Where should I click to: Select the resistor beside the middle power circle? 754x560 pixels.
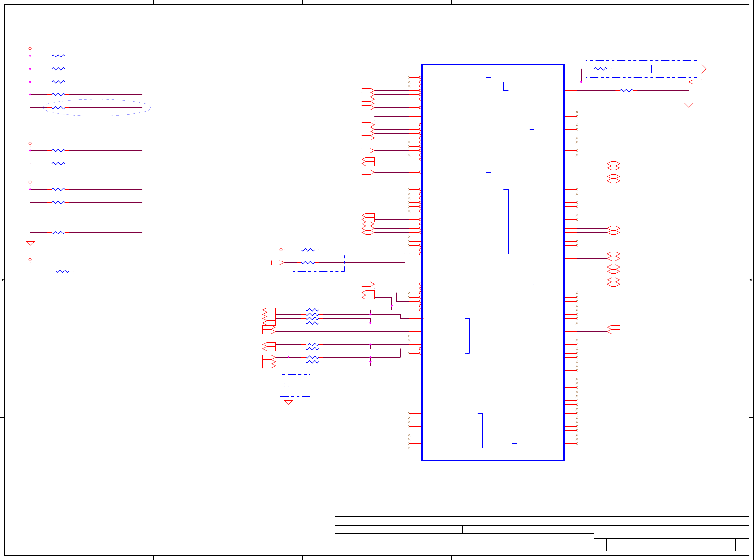click(x=308, y=250)
